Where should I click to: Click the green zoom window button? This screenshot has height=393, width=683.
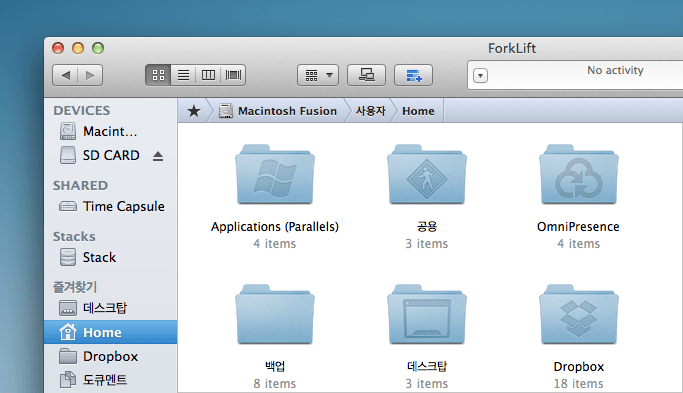click(98, 48)
